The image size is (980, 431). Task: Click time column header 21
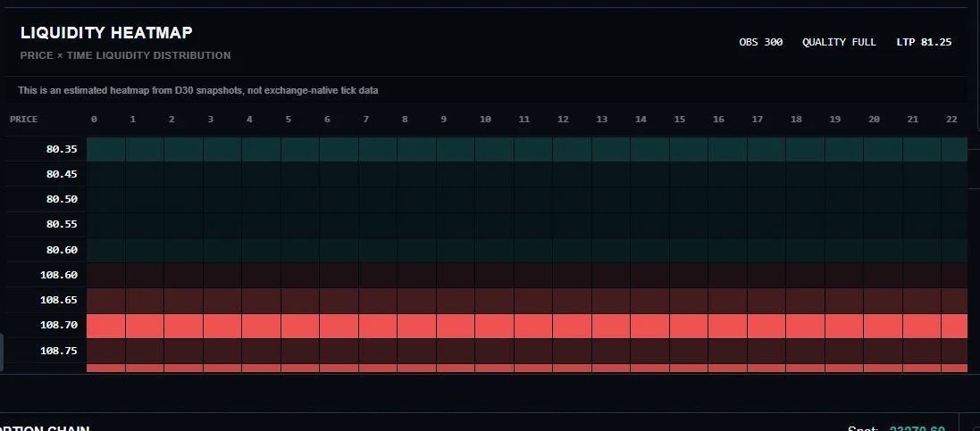click(913, 120)
